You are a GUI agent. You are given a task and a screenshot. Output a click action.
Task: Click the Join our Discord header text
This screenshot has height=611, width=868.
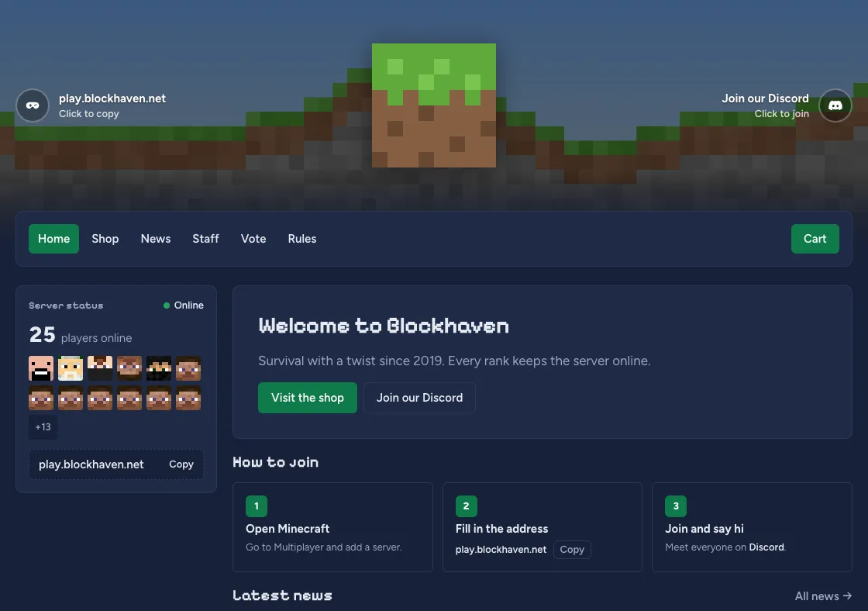(765, 98)
